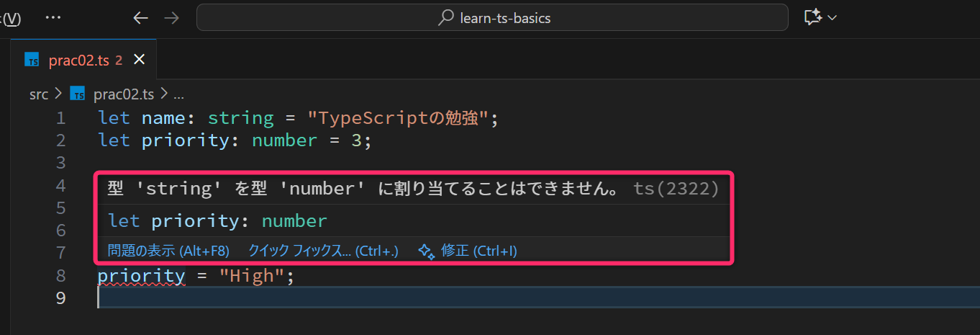Click the TS file icon in the tab

tap(32, 61)
